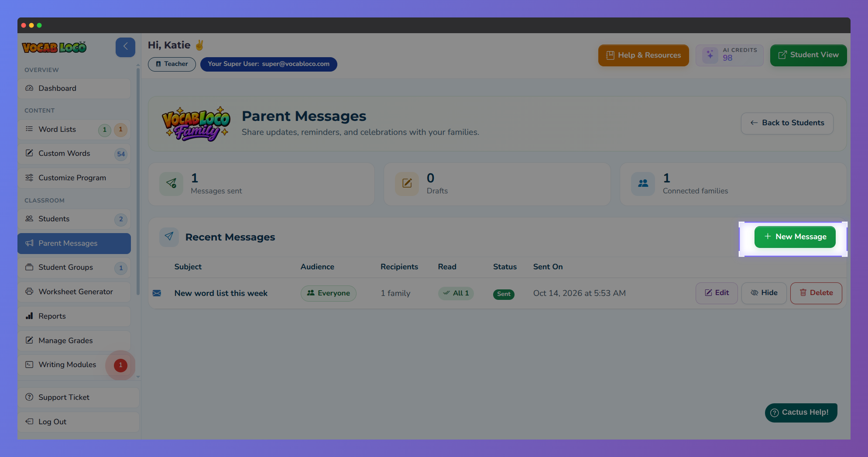The height and width of the screenshot is (457, 868).
Task: Open Cactus Help chat
Action: tap(801, 413)
